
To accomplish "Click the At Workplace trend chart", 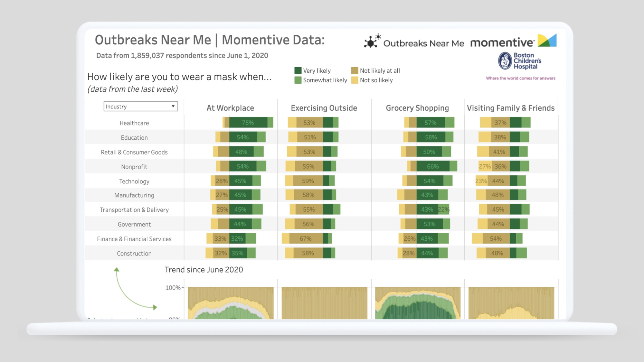I will pos(231,303).
